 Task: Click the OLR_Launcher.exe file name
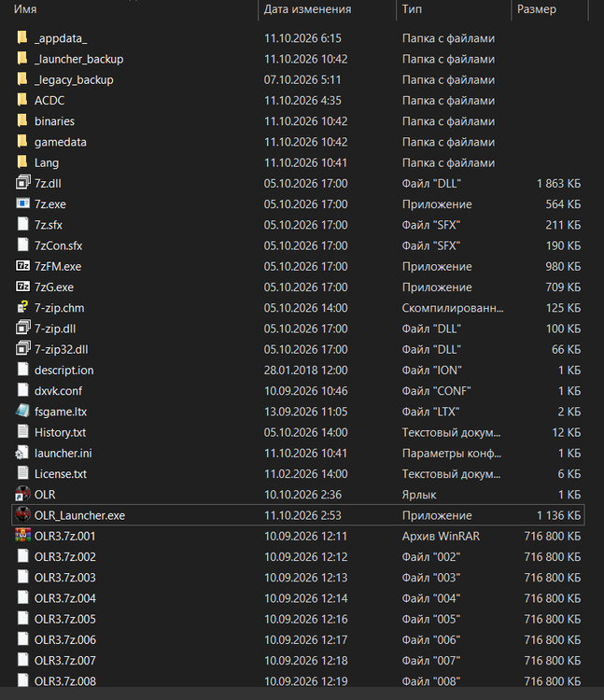[80, 515]
